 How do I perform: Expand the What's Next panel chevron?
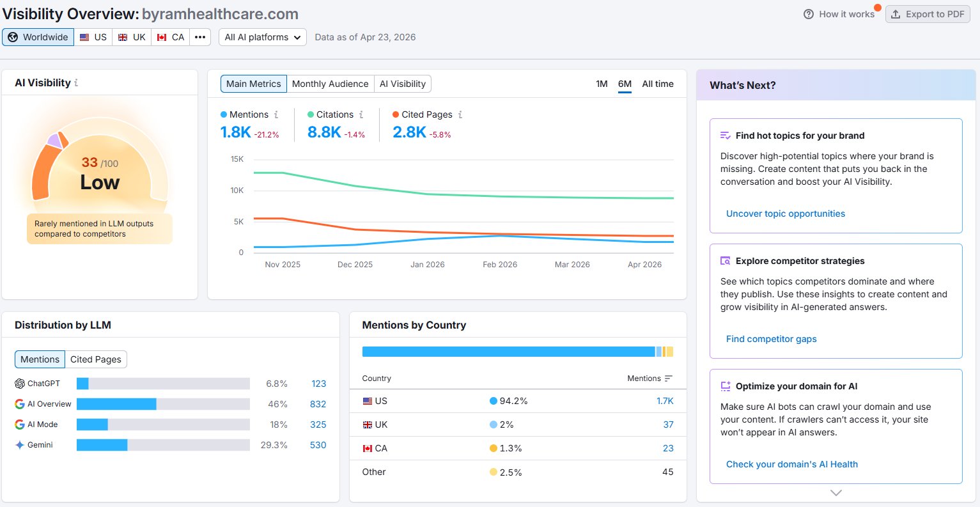(836, 493)
